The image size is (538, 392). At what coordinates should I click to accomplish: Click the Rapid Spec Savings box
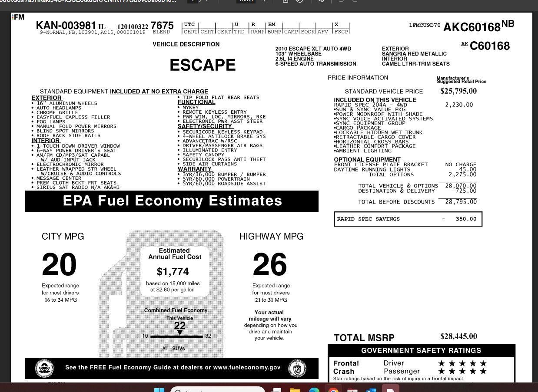tap(408, 219)
